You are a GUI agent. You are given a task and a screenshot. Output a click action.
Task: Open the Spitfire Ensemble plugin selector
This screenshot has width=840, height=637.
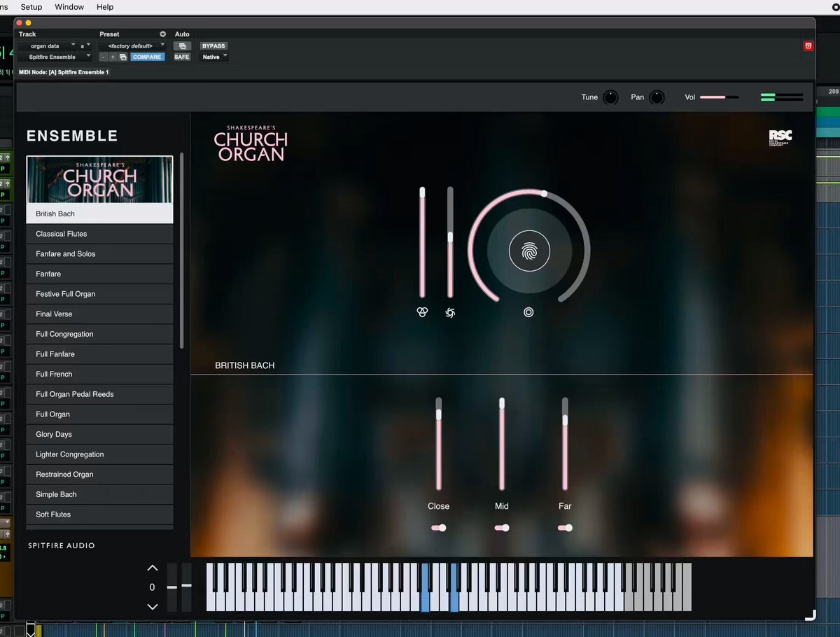pyautogui.click(x=55, y=57)
